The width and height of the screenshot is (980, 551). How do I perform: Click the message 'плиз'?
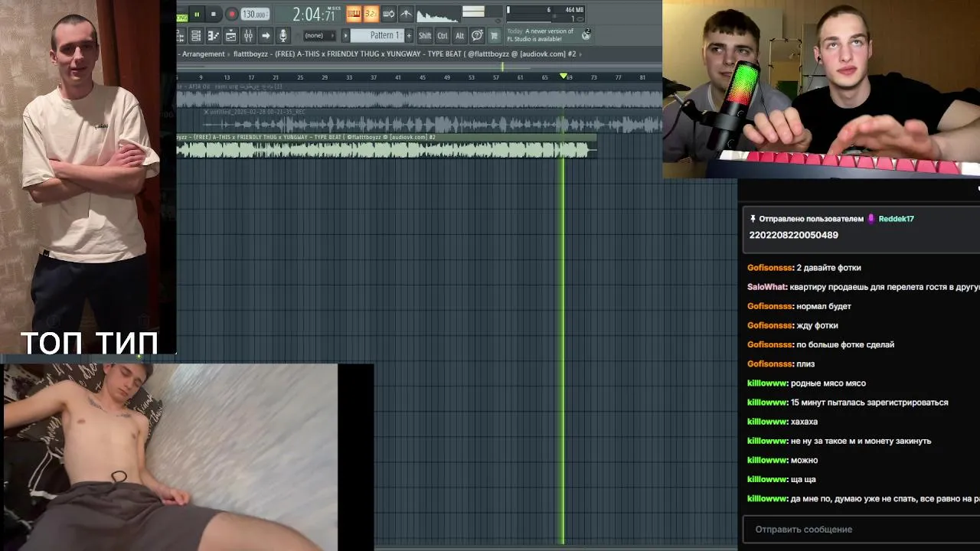pyautogui.click(x=805, y=364)
